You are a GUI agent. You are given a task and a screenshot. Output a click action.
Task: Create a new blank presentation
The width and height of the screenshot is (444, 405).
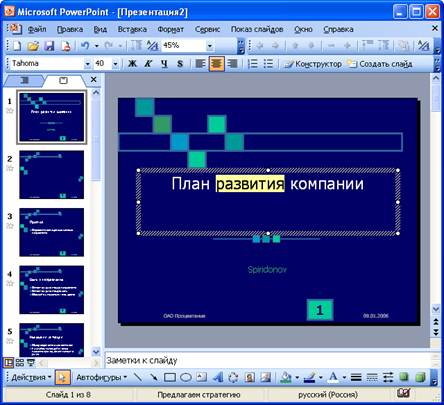tap(17, 46)
